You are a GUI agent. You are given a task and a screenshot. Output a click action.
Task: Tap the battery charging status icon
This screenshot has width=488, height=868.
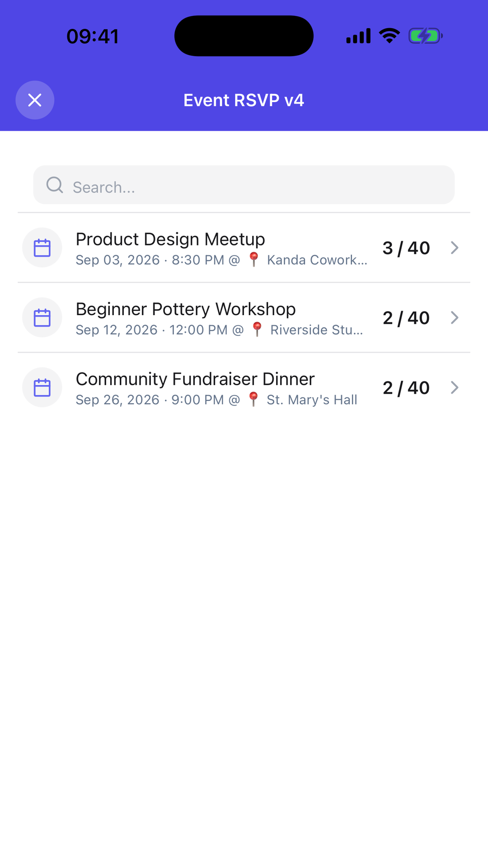coord(426,36)
